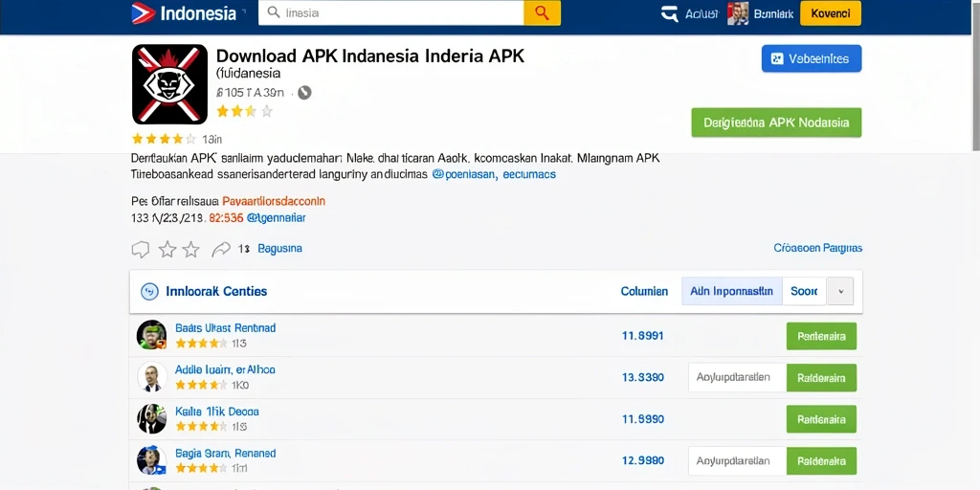Click the Download APK Indanesia Inderia APK title
The image size is (980, 490).
tap(370, 56)
